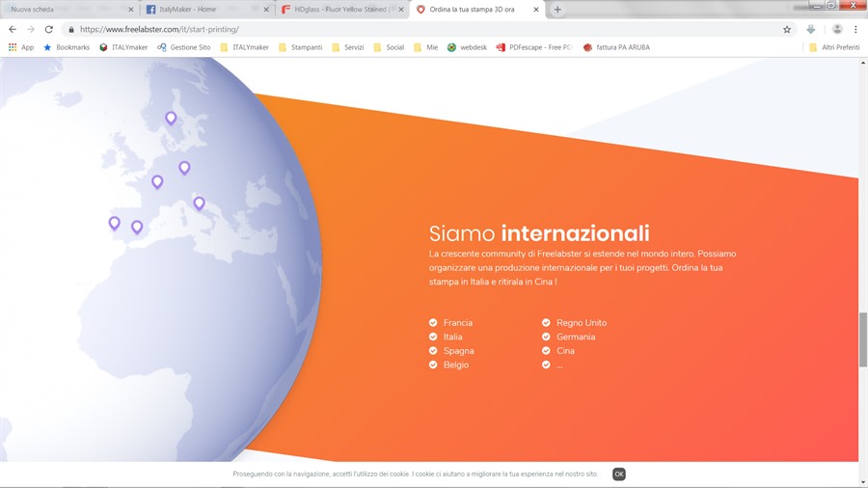Open the Chrome three-dot menu
Screen dimensions: 868x488
click(855, 29)
